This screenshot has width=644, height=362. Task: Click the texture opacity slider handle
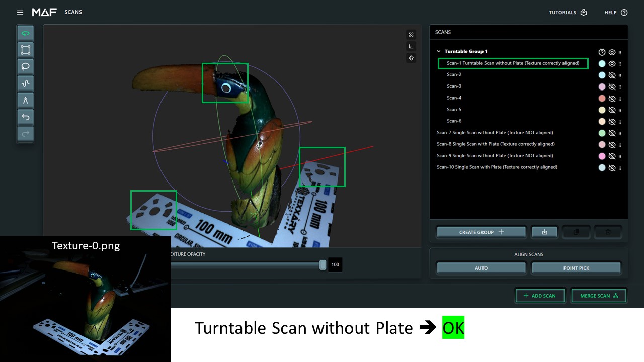[x=323, y=265]
